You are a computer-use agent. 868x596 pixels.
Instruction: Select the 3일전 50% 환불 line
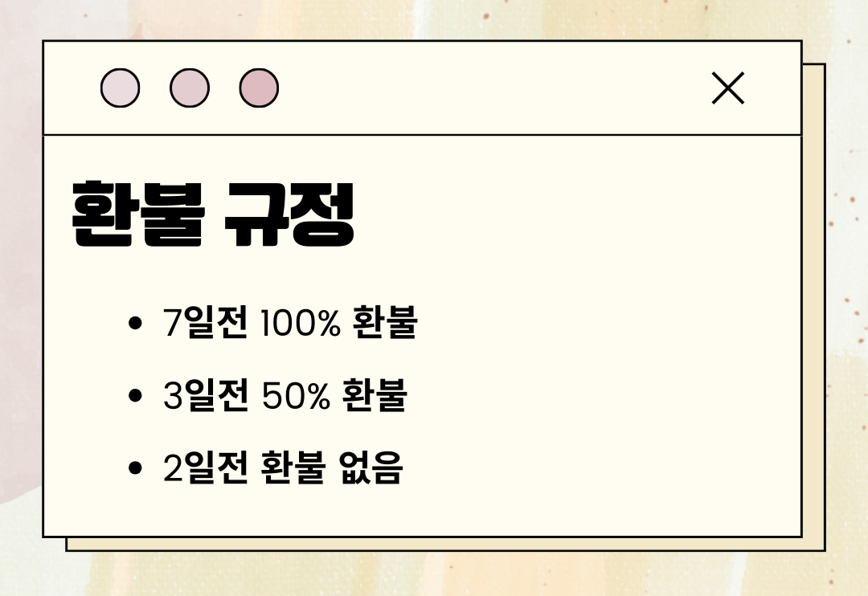click(x=285, y=394)
